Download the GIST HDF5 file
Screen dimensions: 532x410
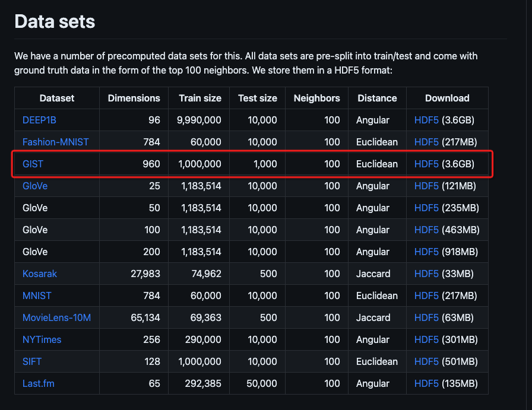(x=426, y=164)
